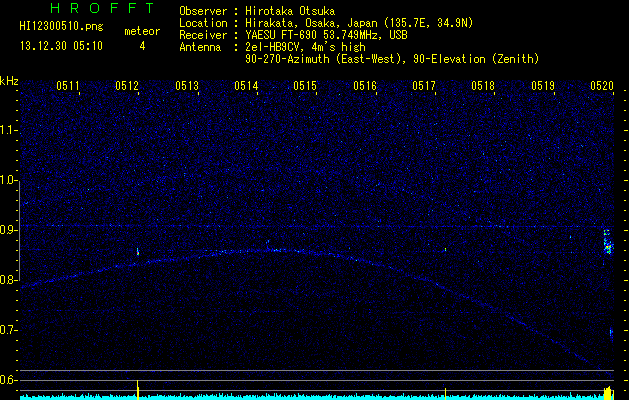This screenshot has width=629, height=400.
Task: Click the meteor echo near 0517
Action: (x=445, y=250)
